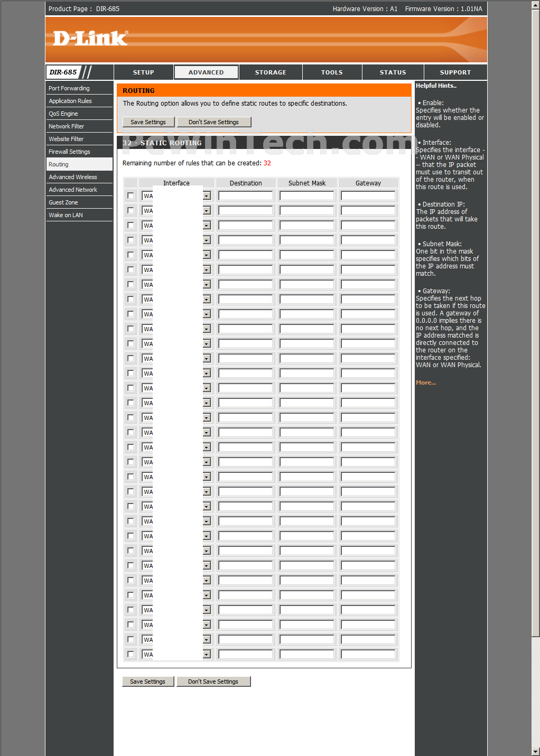The width and height of the screenshot is (540, 756).
Task: Click the bottom Save Settings button
Action: (147, 682)
